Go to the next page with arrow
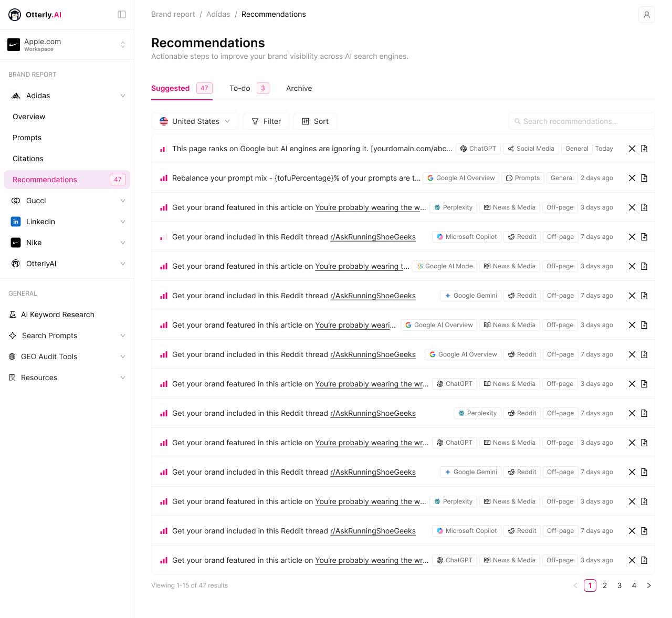 pos(649,585)
